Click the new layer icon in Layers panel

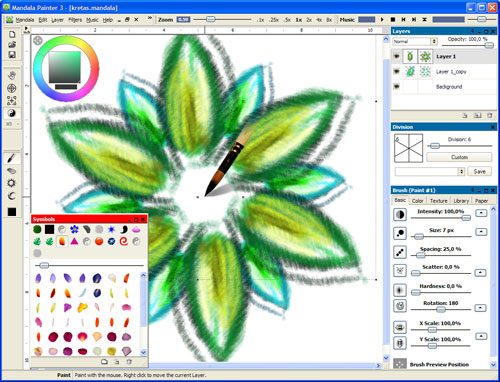(x=465, y=115)
